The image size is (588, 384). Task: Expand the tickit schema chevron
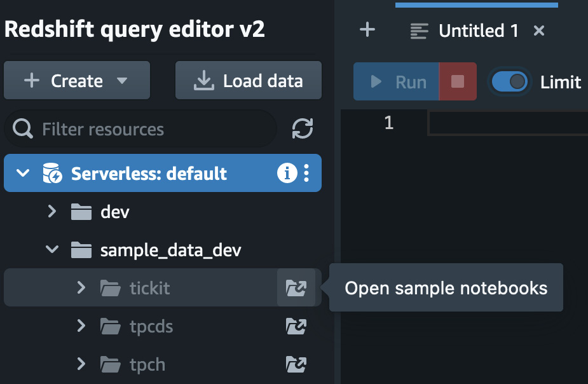coord(81,287)
